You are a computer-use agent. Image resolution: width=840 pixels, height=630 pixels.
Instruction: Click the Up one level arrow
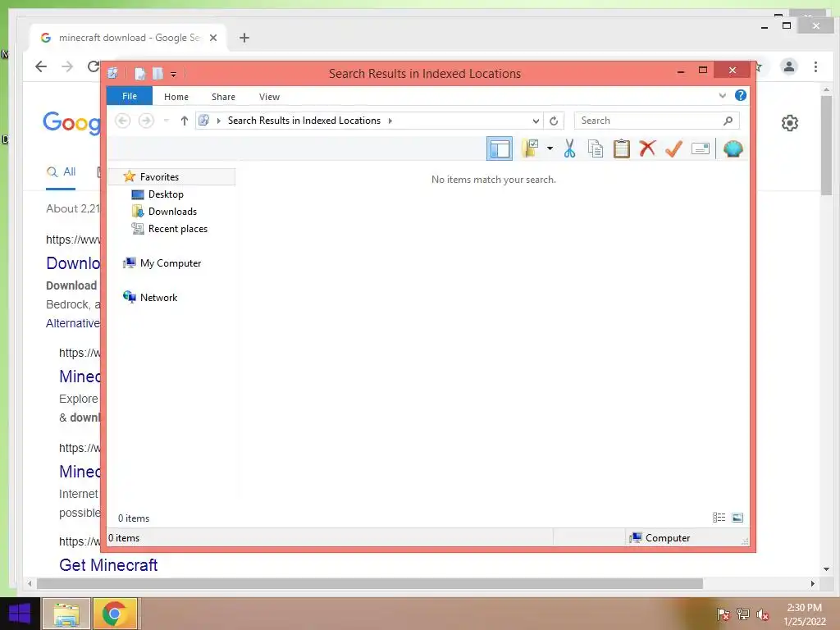coord(185,121)
